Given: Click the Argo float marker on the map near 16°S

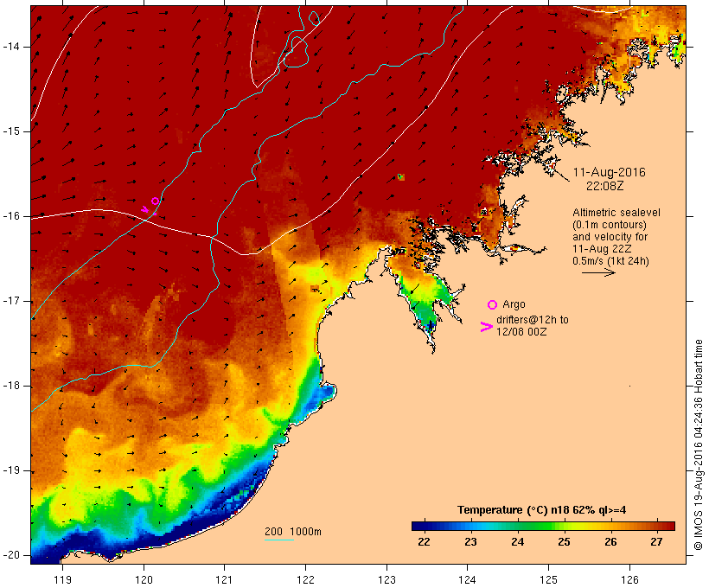Looking at the screenshot, I should point(155,201).
